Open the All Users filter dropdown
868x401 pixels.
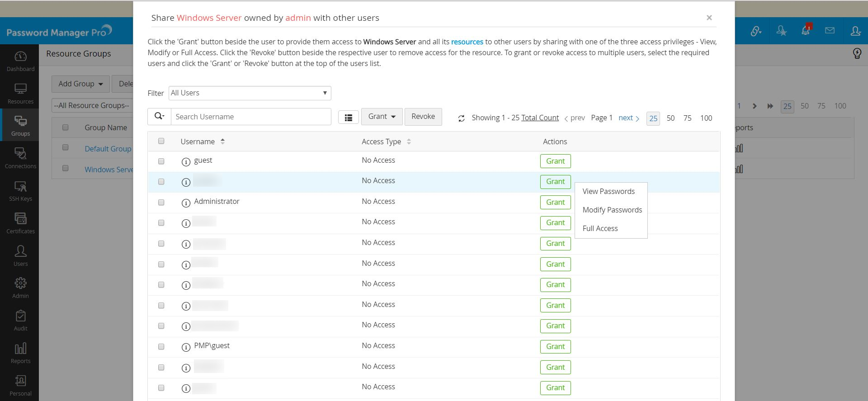coord(250,93)
